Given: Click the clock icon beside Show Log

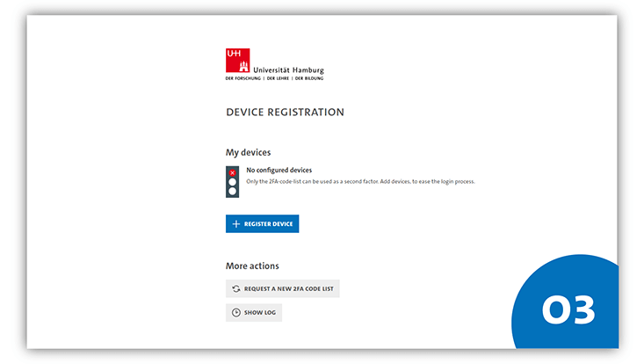Looking at the screenshot, I should [x=235, y=313].
